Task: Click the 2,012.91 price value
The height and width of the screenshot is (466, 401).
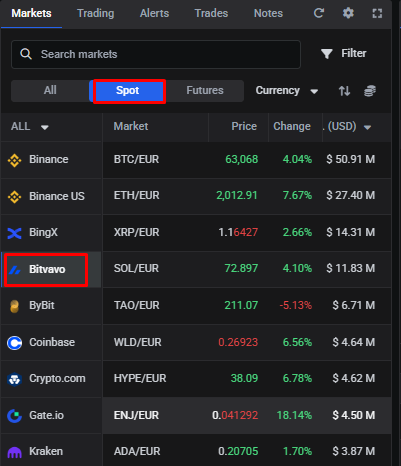Action: [x=237, y=195]
